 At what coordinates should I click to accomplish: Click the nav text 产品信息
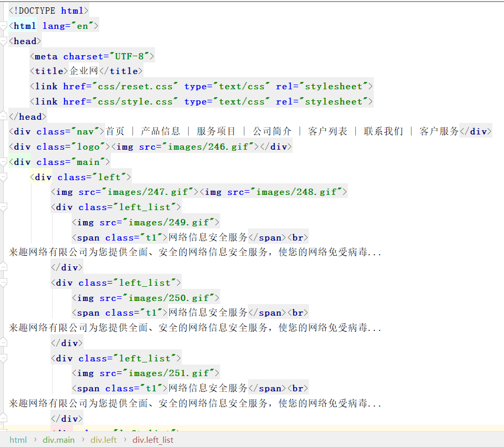tap(160, 131)
